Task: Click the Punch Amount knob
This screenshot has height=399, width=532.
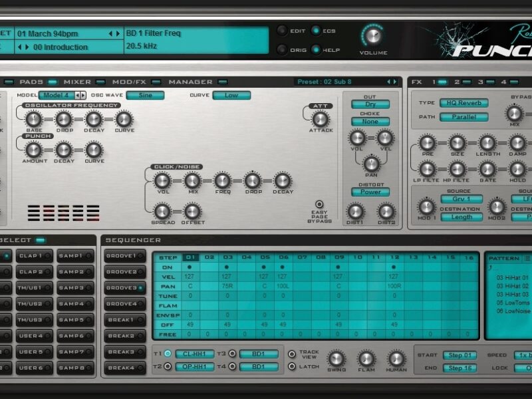Action: click(33, 150)
